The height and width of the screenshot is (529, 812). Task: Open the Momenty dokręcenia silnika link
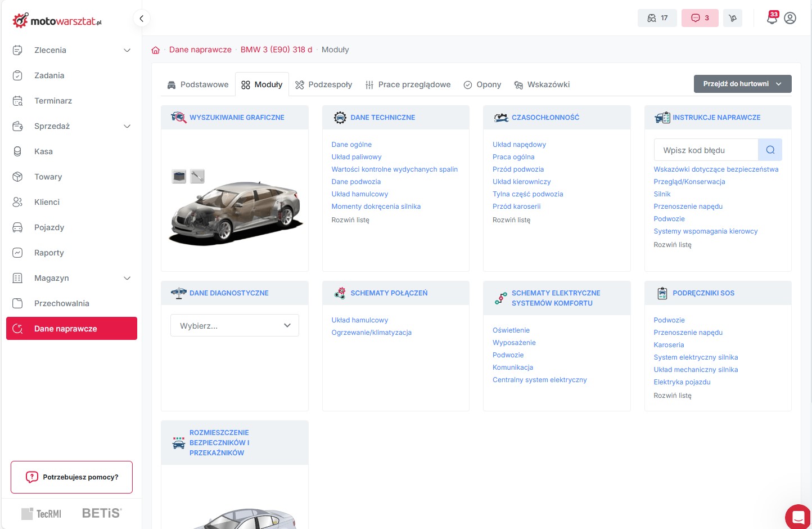[376, 207]
